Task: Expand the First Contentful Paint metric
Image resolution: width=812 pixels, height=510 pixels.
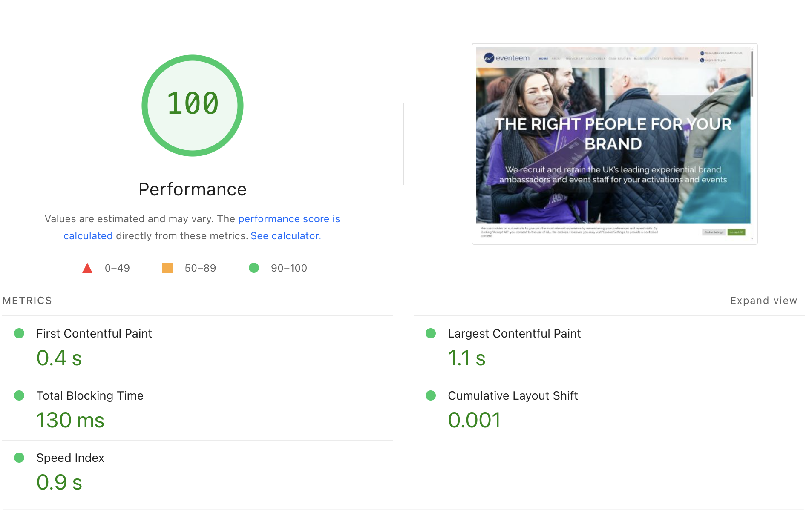Action: click(x=94, y=333)
